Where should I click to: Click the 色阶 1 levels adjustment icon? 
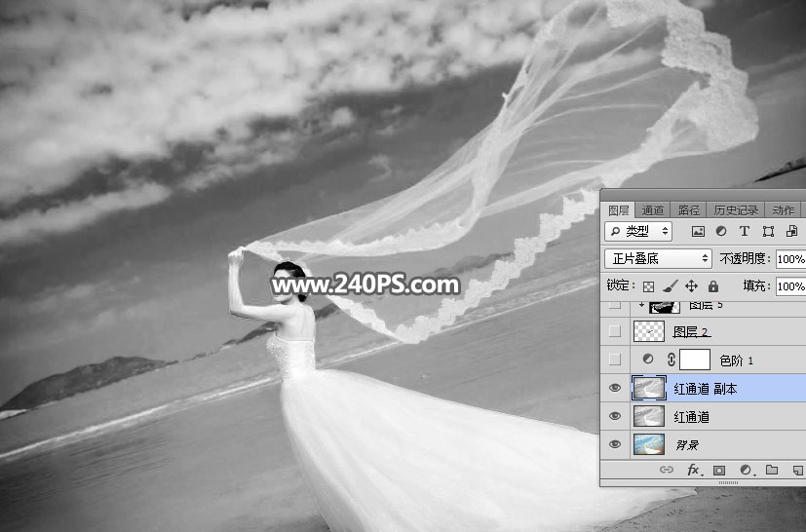click(648, 359)
